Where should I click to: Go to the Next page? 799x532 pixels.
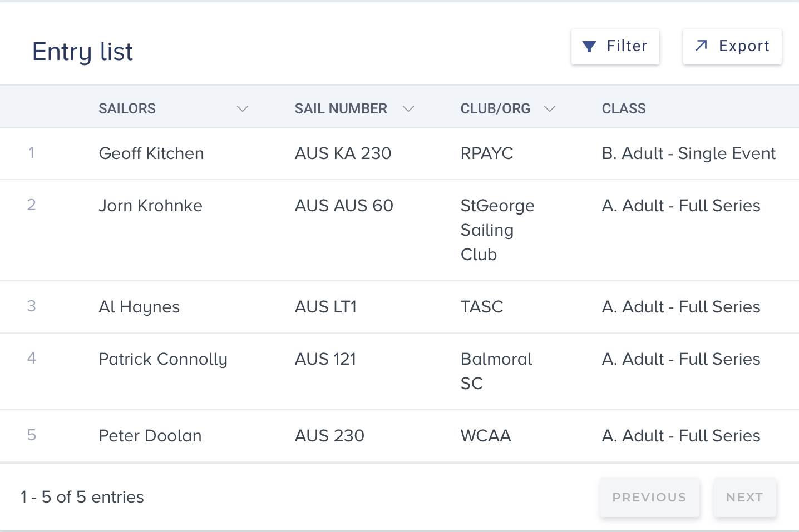744,497
